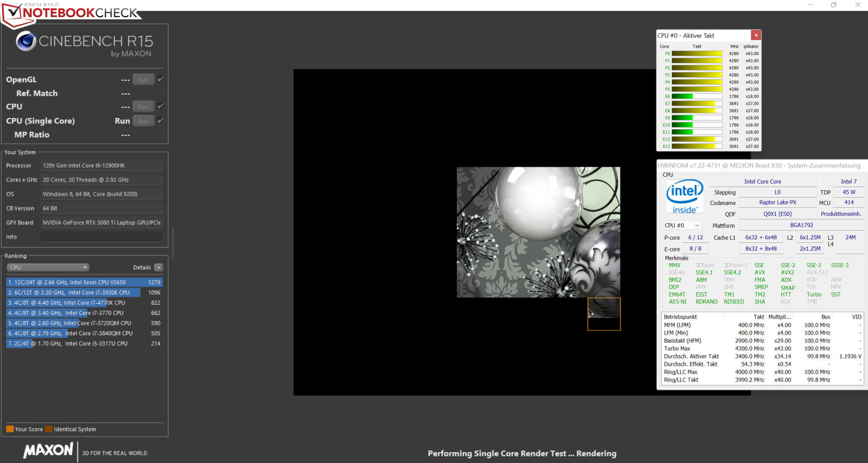The height and width of the screenshot is (463, 868).
Task: Click the E-core count 8 / 8
Action: 695,248
